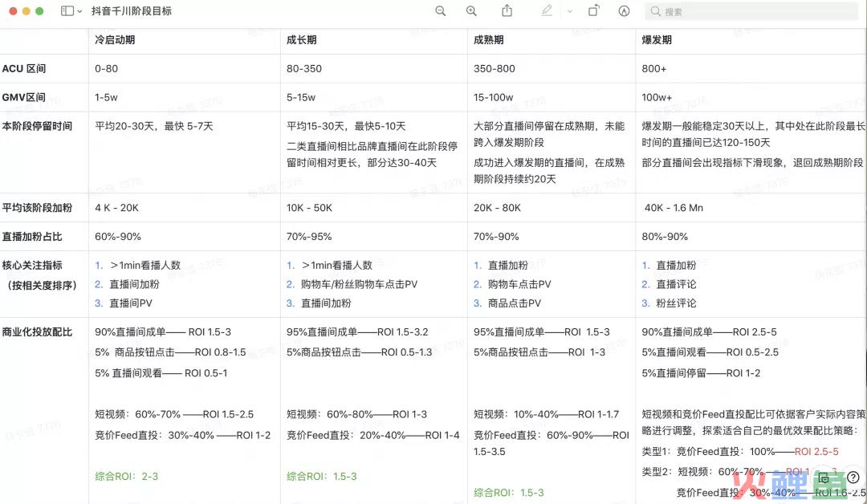Viewport: 867px width, 504px height.
Task: Minimize window with yellow button
Action: coord(26,11)
